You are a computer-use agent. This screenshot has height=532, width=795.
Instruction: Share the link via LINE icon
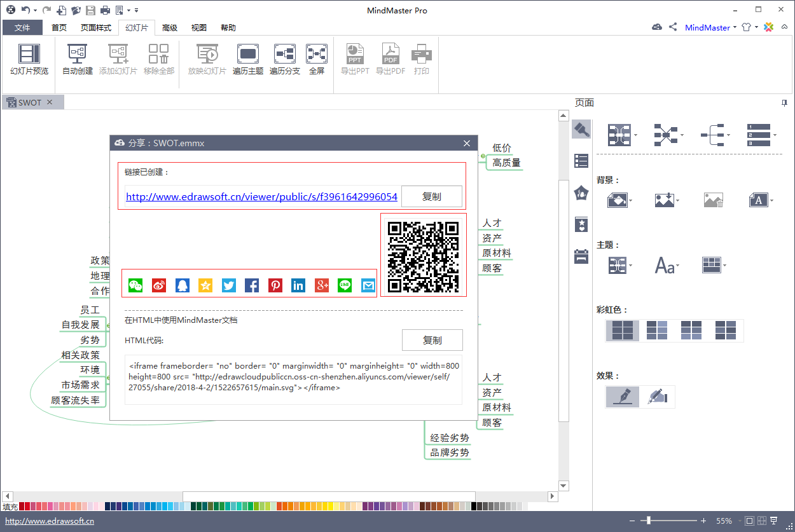tap(345, 285)
